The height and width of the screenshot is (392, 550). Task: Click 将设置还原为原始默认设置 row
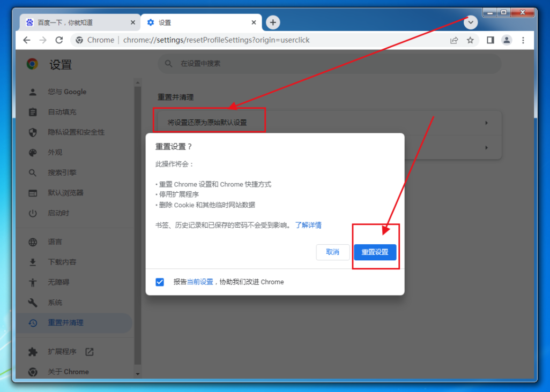coord(329,123)
